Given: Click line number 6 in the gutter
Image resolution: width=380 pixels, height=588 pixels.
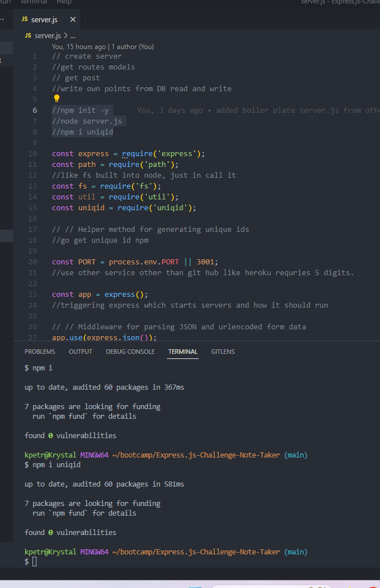Looking at the screenshot, I should pos(35,111).
